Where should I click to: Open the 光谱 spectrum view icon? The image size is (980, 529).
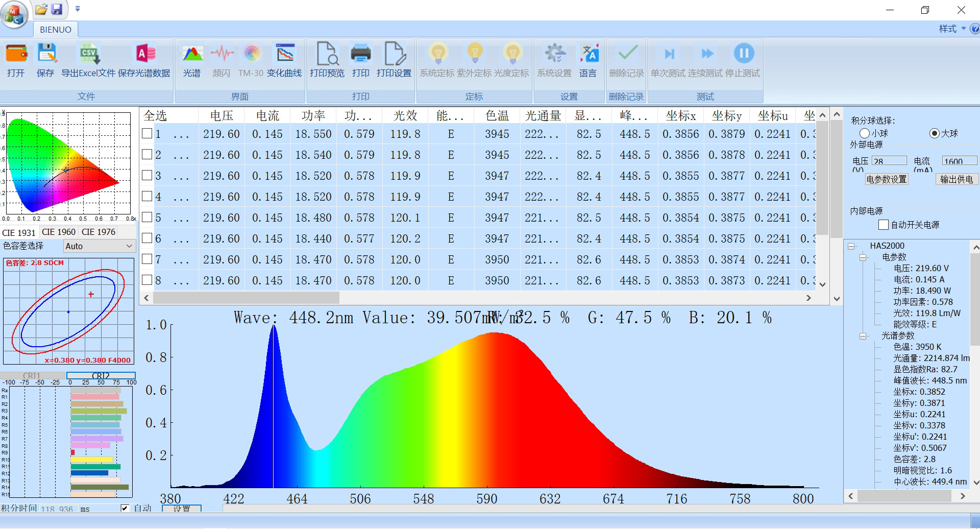(x=192, y=54)
